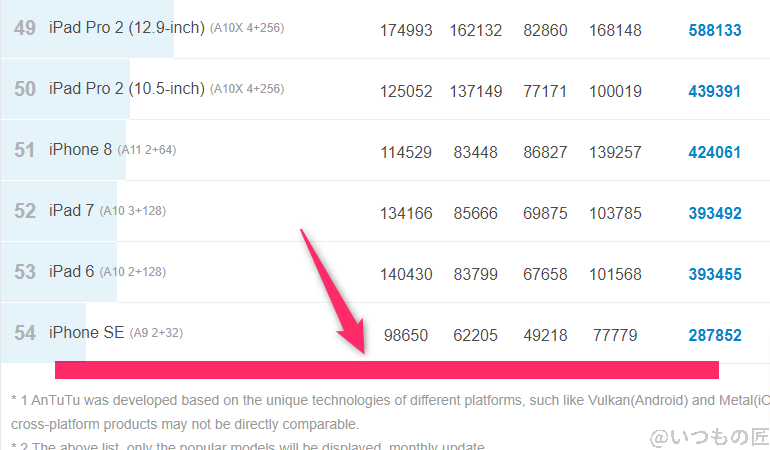Click the pink underline bar below iPhone SE
The image size is (770, 450).
coord(387,370)
